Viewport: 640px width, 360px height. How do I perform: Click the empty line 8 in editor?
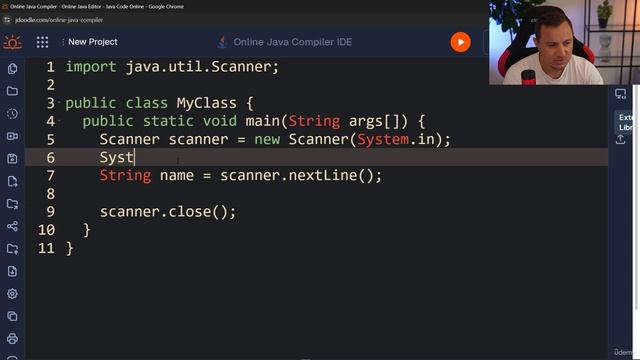point(316,193)
